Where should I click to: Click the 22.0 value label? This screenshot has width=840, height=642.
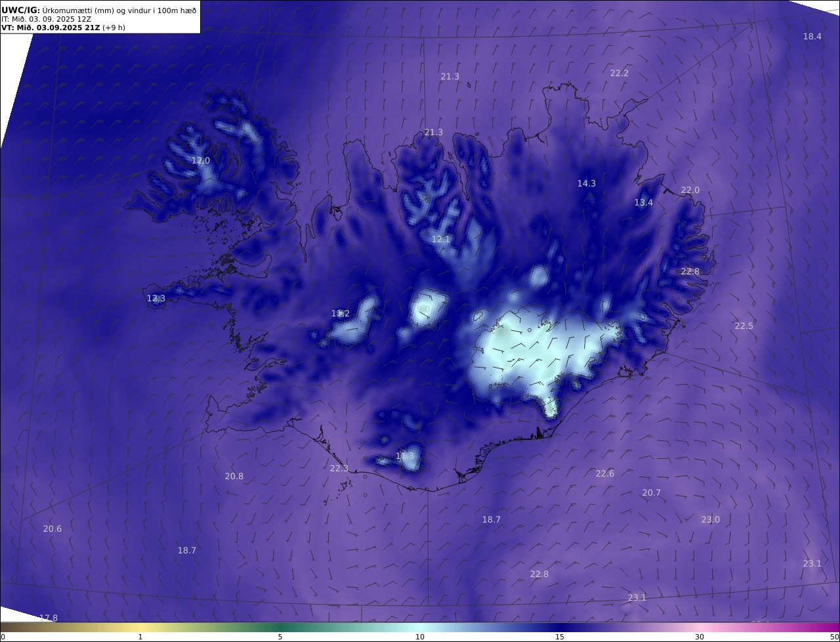coord(690,190)
